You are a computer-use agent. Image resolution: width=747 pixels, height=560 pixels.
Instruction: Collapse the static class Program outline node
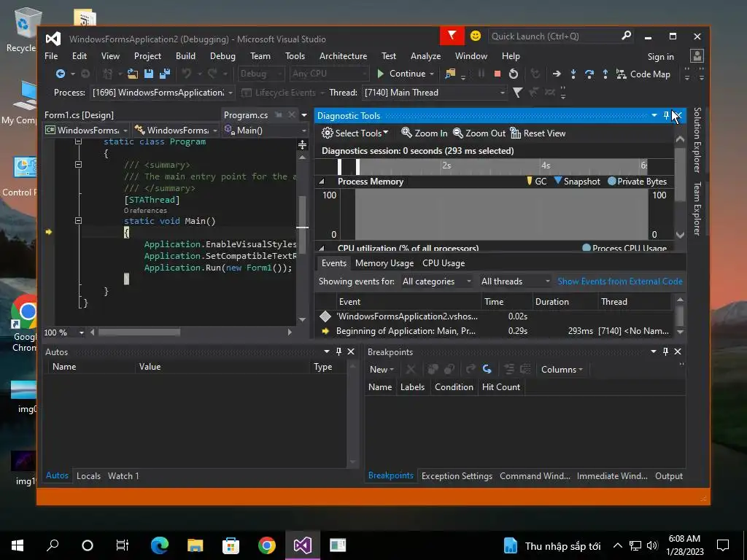tap(78, 141)
